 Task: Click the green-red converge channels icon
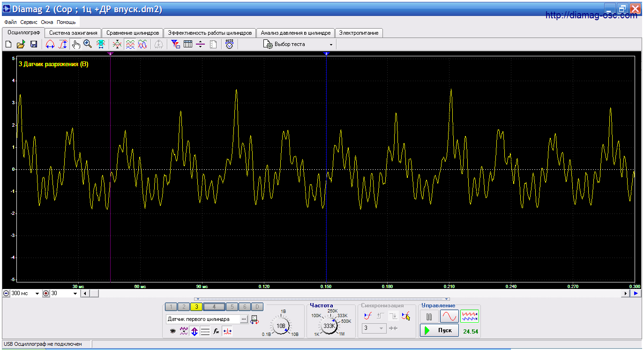[x=117, y=44]
